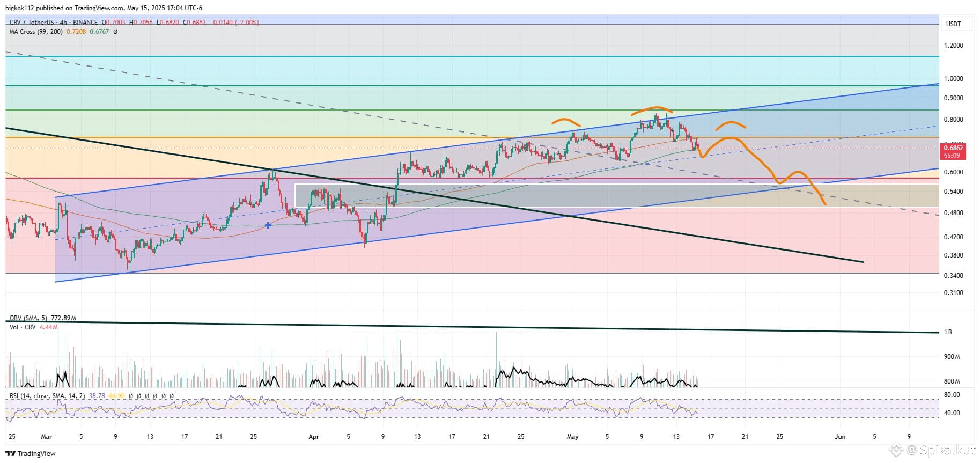Click the 1.2000 price axis label
This screenshot has height=463, width=980.
pos(954,46)
